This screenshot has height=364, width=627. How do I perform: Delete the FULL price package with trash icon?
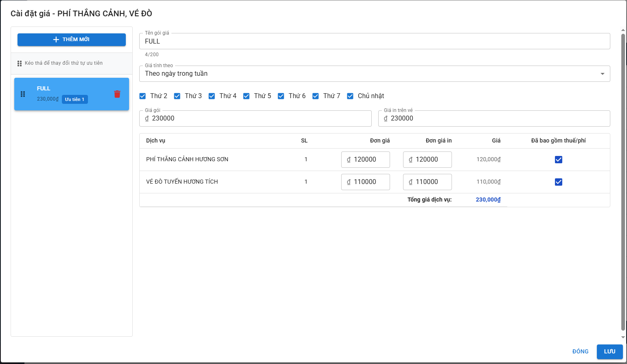pyautogui.click(x=117, y=94)
